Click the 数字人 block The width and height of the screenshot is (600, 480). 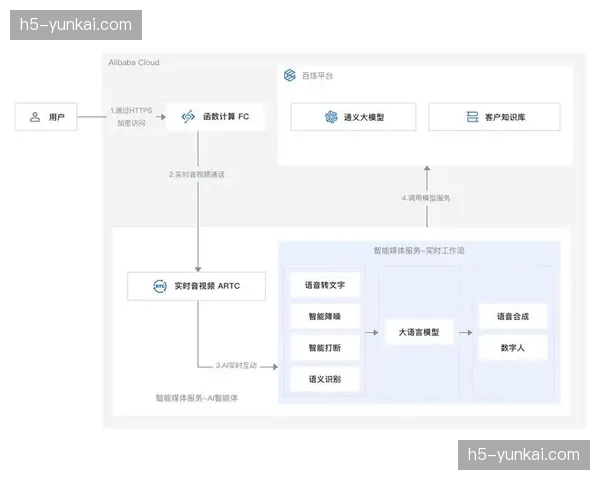pyautogui.click(x=513, y=348)
